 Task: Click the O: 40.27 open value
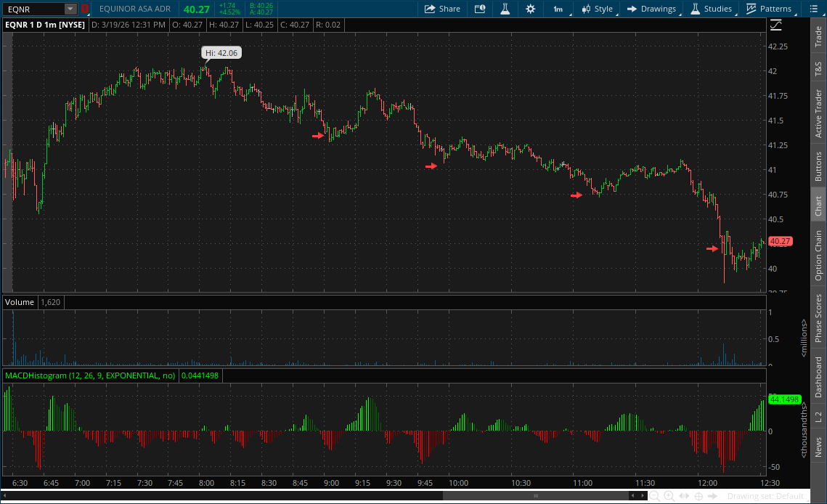click(188, 25)
